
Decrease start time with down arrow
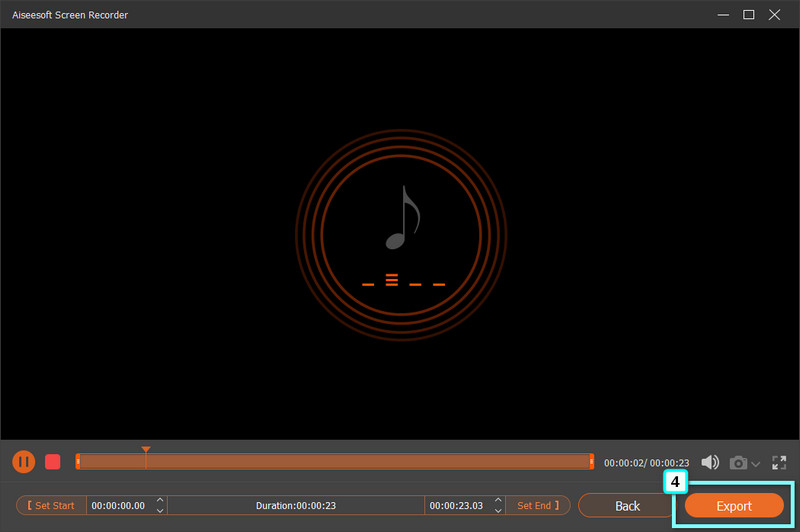coord(160,511)
